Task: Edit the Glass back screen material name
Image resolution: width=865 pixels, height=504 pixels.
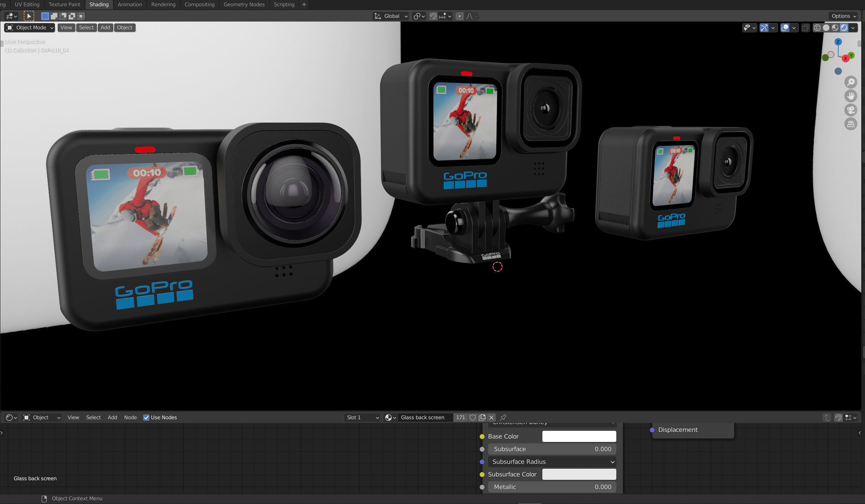Action: pyautogui.click(x=425, y=417)
